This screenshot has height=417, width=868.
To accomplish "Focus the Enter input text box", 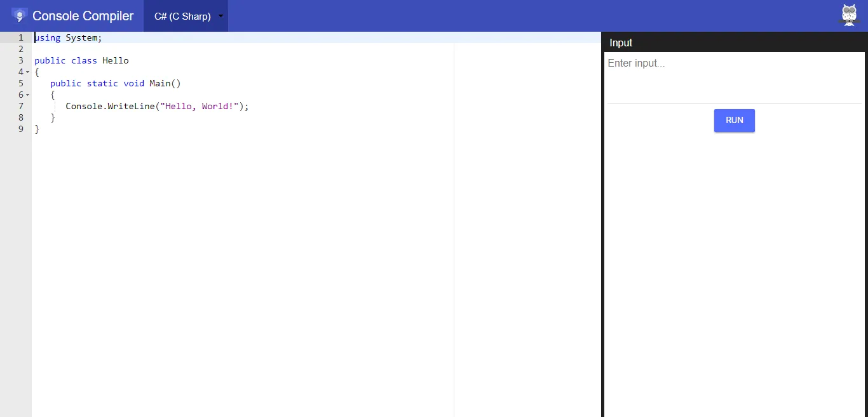I will point(734,77).
